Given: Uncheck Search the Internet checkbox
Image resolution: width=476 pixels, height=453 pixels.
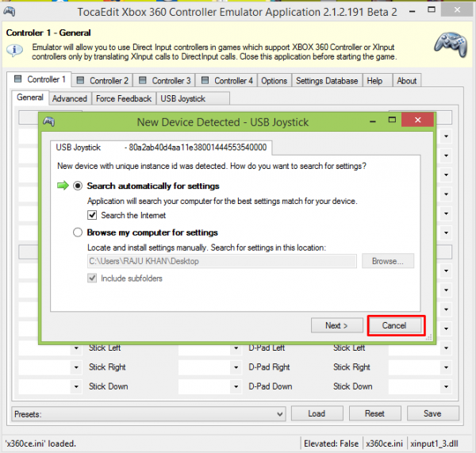Looking at the screenshot, I should pyautogui.click(x=92, y=215).
